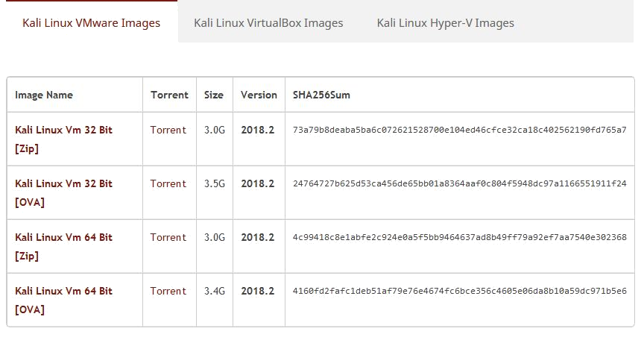The height and width of the screenshot is (343, 644).
Task: Open Torrent link for 32 Bit OVA image
Action: 168,184
